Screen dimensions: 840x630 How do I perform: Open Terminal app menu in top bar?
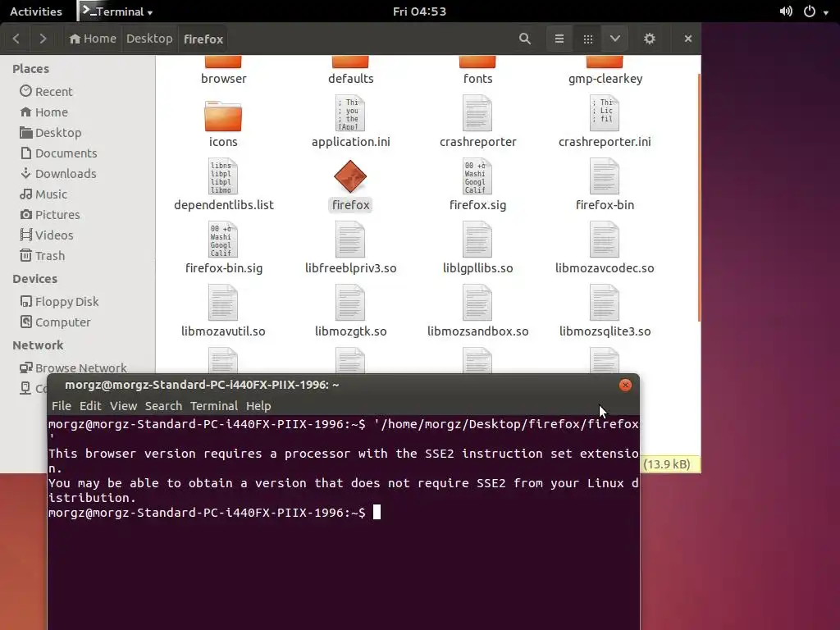click(117, 11)
